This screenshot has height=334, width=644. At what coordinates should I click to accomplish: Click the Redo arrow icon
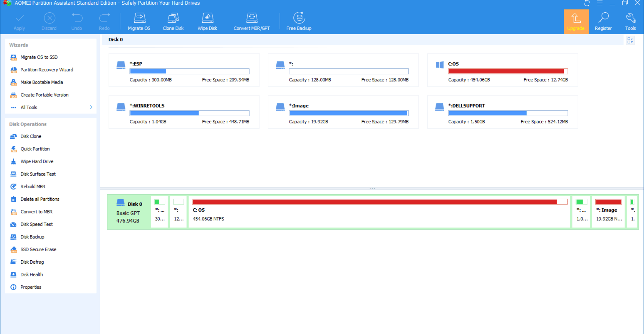[x=104, y=18]
